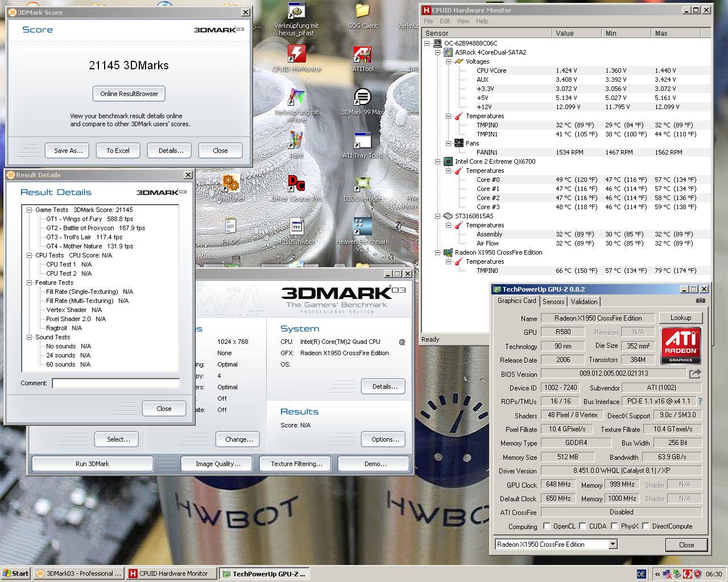The width and height of the screenshot is (728, 582).
Task: Click the GPU-Z screenshot camera icon
Action: point(701,301)
